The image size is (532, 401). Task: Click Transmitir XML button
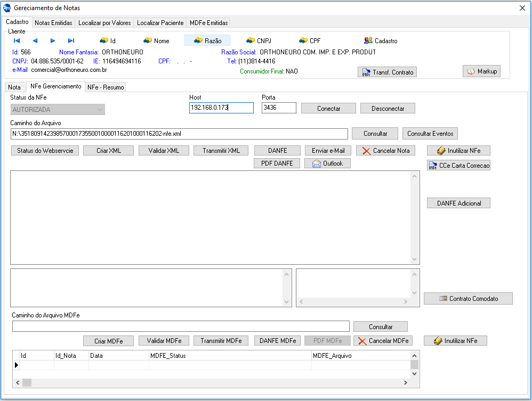coord(221,151)
